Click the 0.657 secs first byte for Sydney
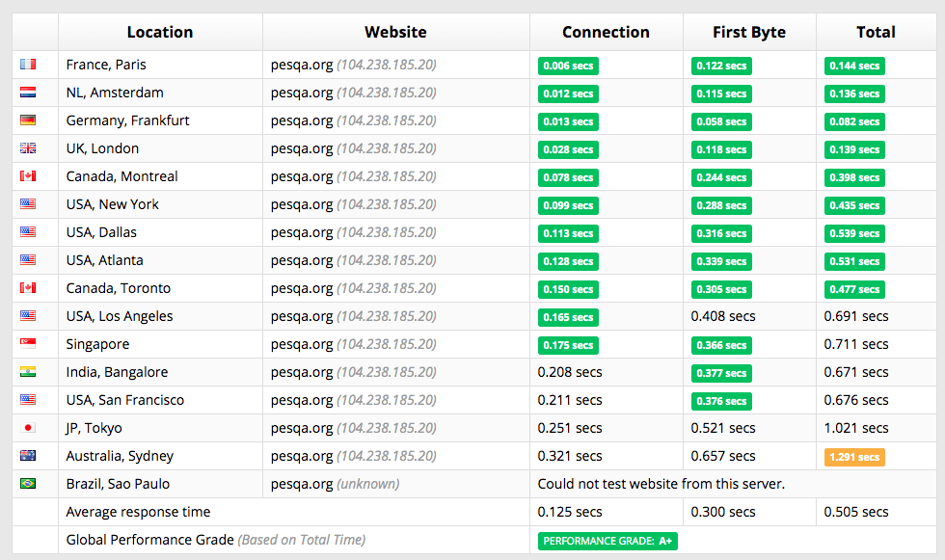 click(x=723, y=456)
